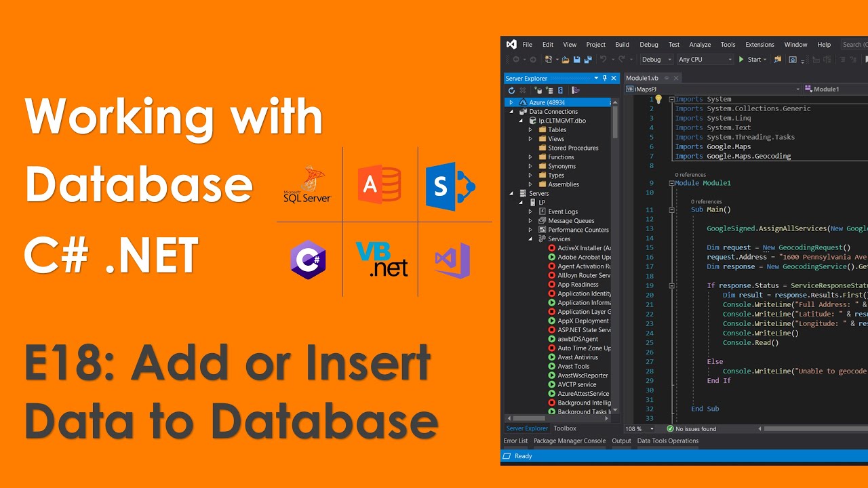Click the lightbulb quick actions icon on line 1
This screenshot has height=488, width=868.
(658, 99)
